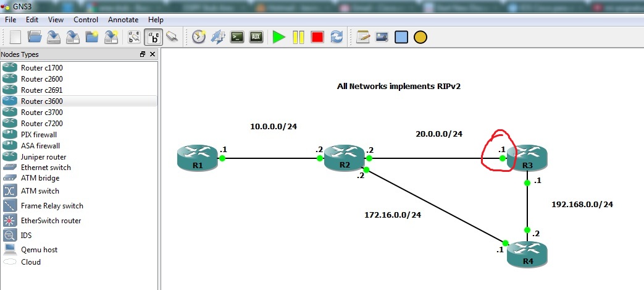
Task: Click the AUX console icon
Action: pyautogui.click(x=256, y=37)
